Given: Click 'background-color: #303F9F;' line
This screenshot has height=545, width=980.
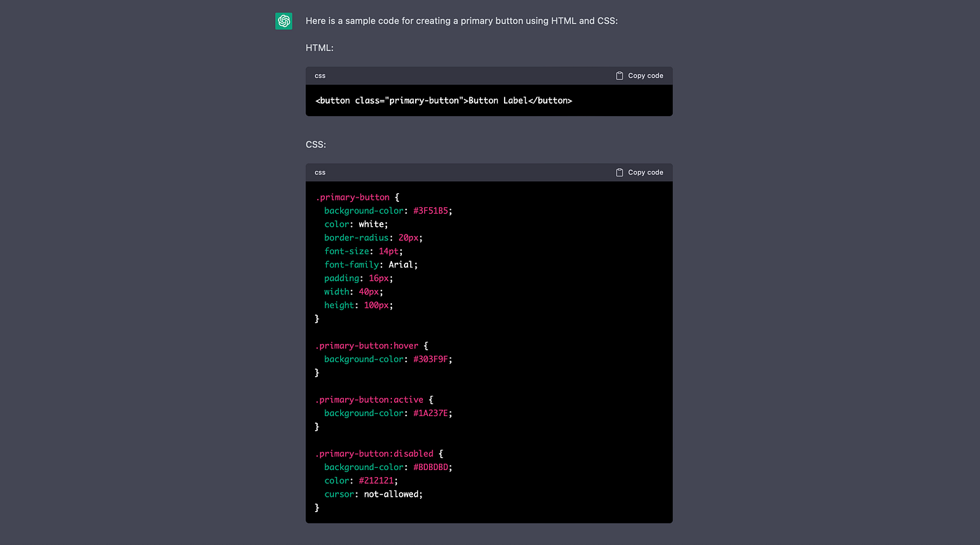Looking at the screenshot, I should coord(388,359).
